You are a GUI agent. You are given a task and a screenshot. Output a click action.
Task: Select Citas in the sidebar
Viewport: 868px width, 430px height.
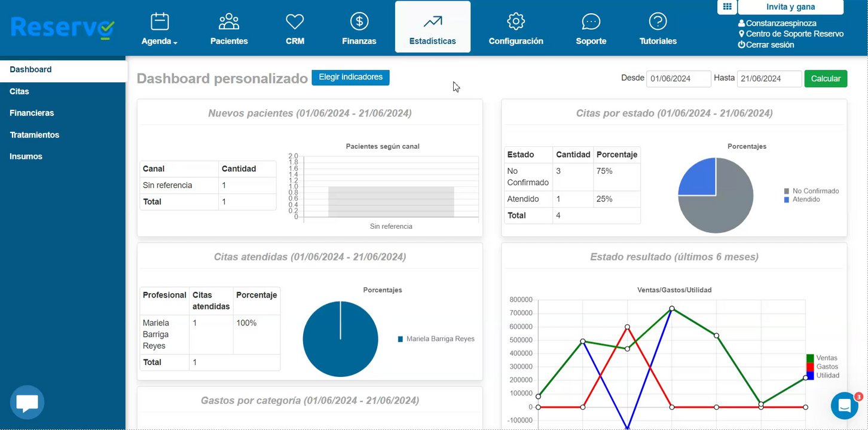coord(19,91)
